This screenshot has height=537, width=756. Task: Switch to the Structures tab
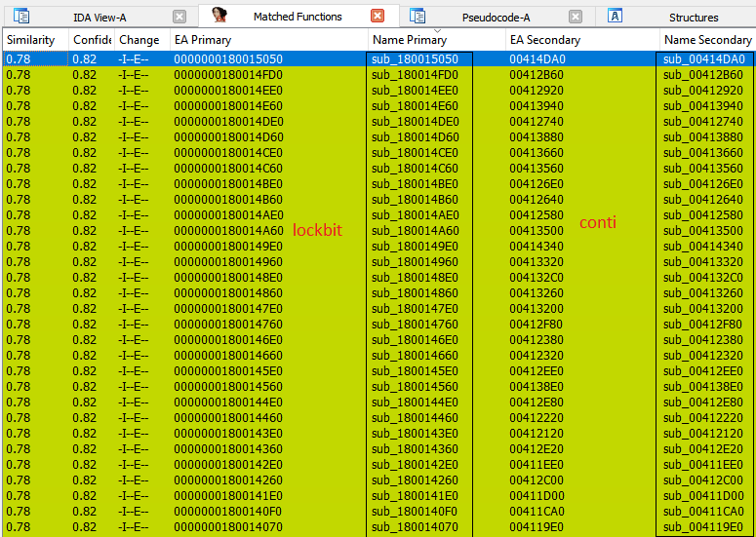click(694, 18)
